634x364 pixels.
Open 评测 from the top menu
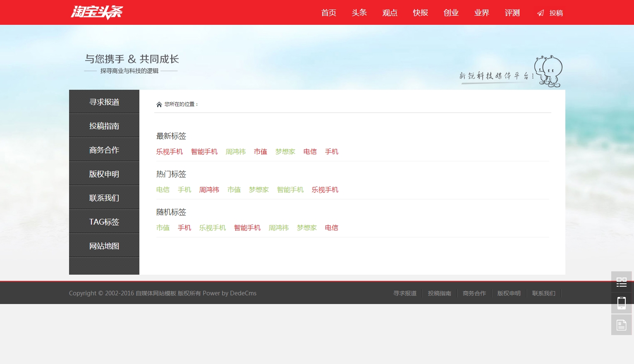pyautogui.click(x=512, y=13)
